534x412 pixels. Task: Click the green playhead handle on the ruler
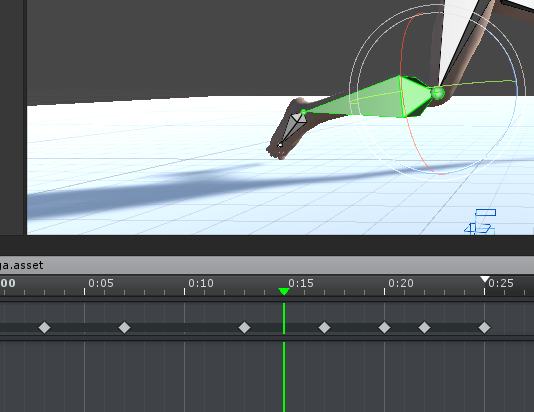coord(284,291)
